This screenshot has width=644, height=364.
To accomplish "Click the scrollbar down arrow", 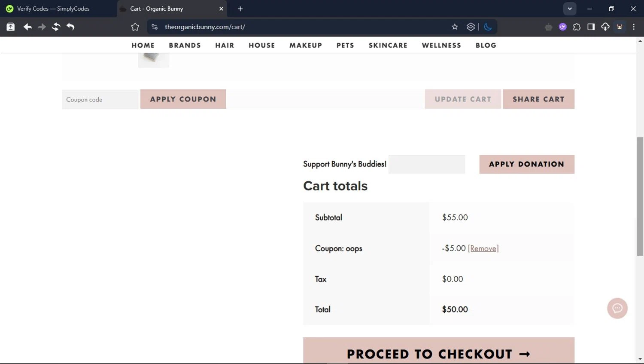I will coord(640,359).
